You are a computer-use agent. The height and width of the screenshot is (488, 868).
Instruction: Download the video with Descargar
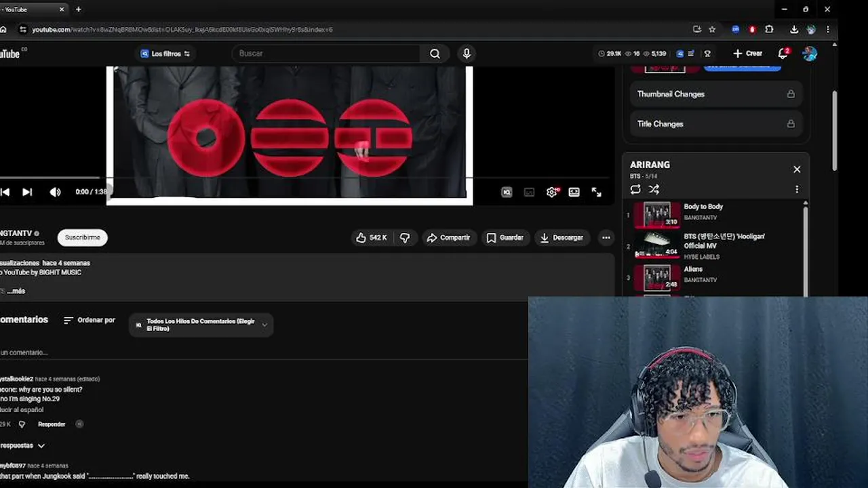tap(561, 238)
